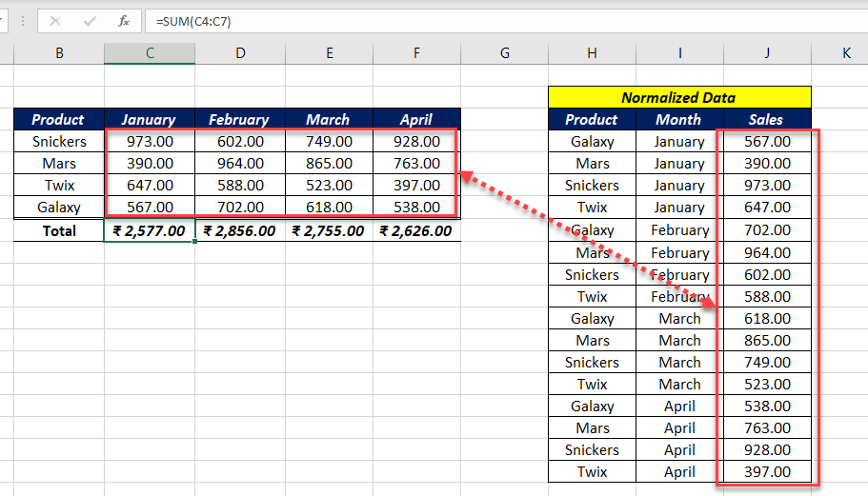This screenshot has height=496, width=868.
Task: Select the left table's Product header cell
Action: pos(59,119)
